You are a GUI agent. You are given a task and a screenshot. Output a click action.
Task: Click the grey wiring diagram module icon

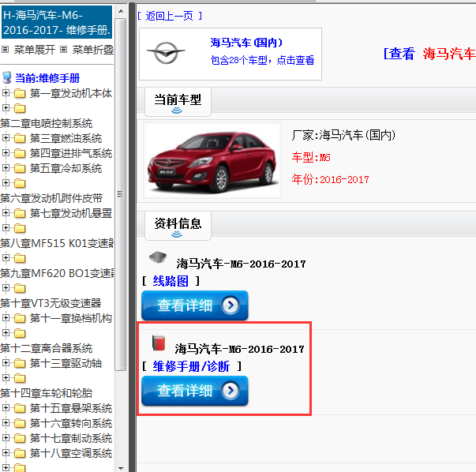tap(158, 257)
